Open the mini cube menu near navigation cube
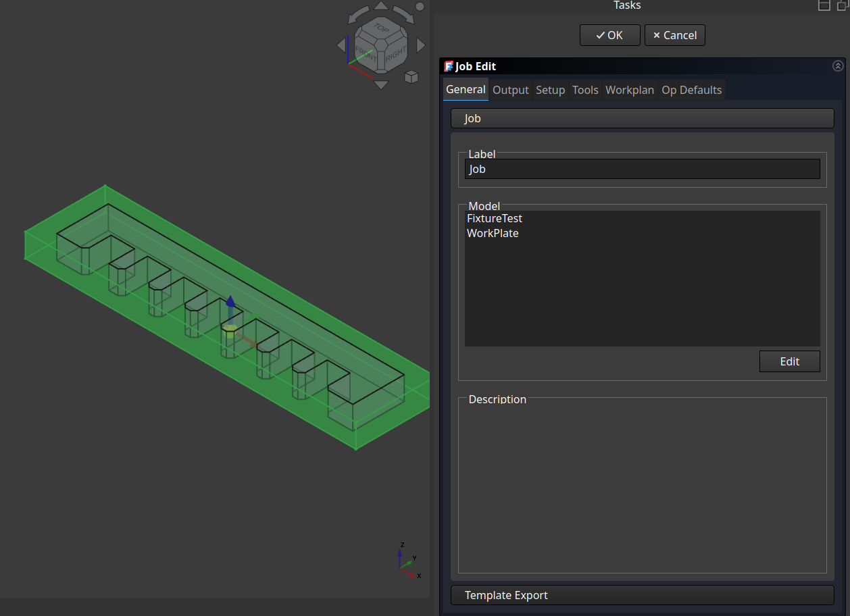The height and width of the screenshot is (616, 850). (x=411, y=77)
